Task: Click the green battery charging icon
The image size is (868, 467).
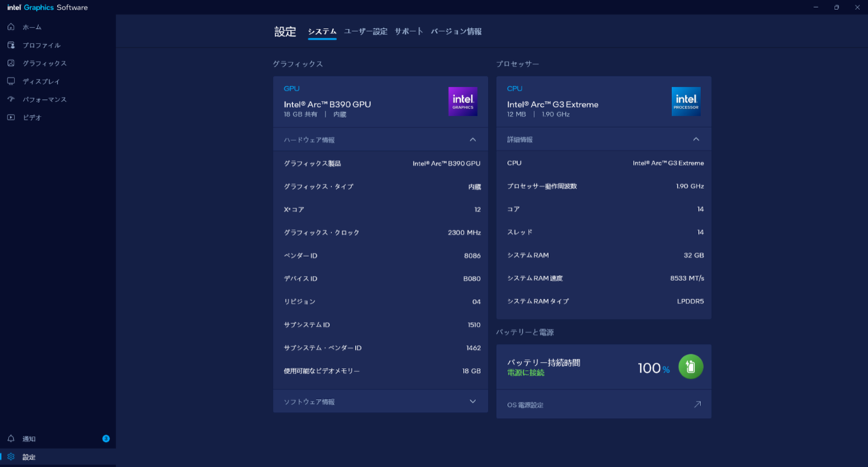Action: point(691,367)
